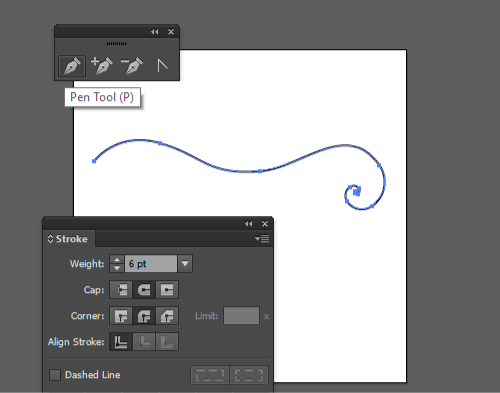Select align dashes to corners option

pyautogui.click(x=249, y=375)
